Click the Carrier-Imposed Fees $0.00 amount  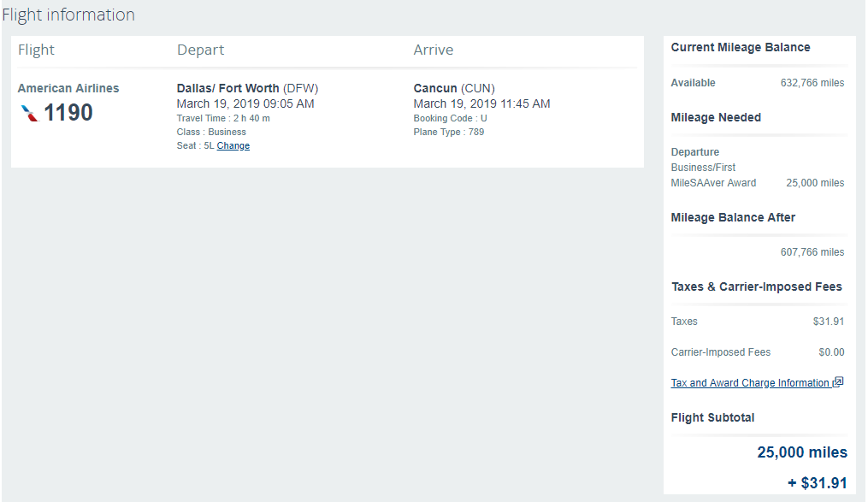point(830,352)
